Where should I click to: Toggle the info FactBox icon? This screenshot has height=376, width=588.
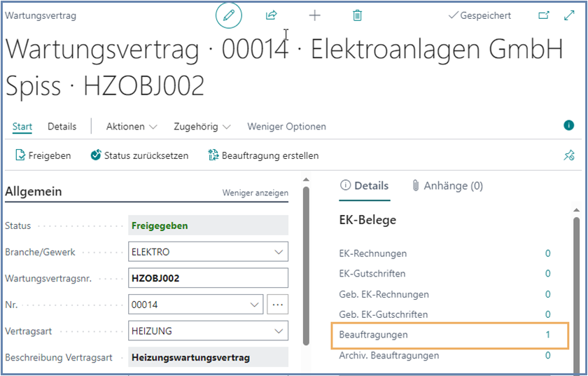[569, 125]
